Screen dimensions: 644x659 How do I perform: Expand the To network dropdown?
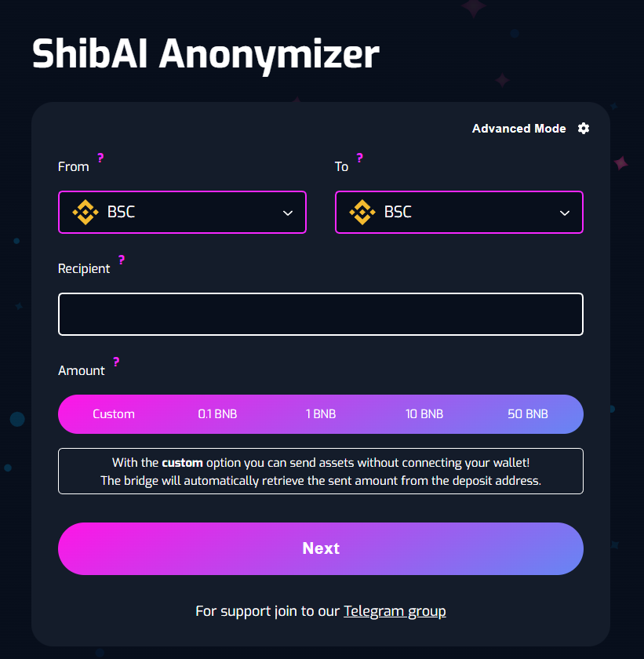(x=459, y=212)
